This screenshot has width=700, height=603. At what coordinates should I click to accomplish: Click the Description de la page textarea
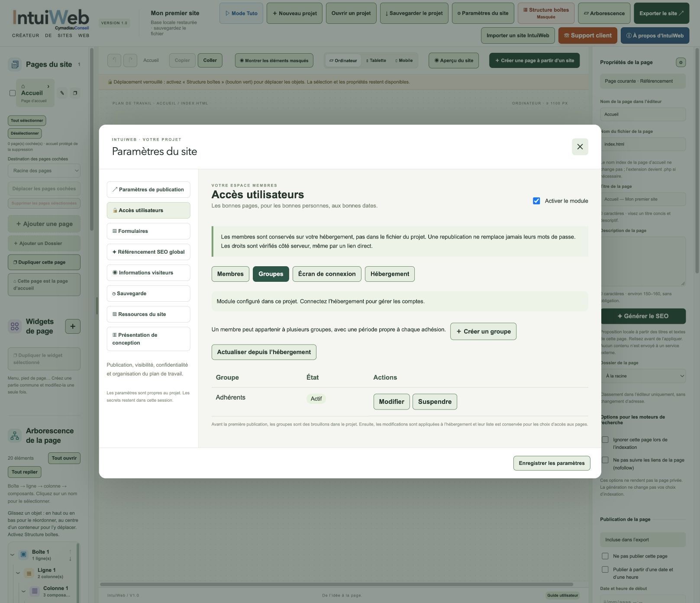click(643, 261)
